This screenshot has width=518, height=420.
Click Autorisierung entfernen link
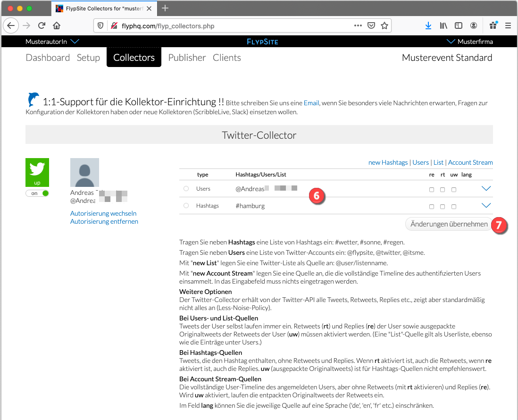[104, 221]
